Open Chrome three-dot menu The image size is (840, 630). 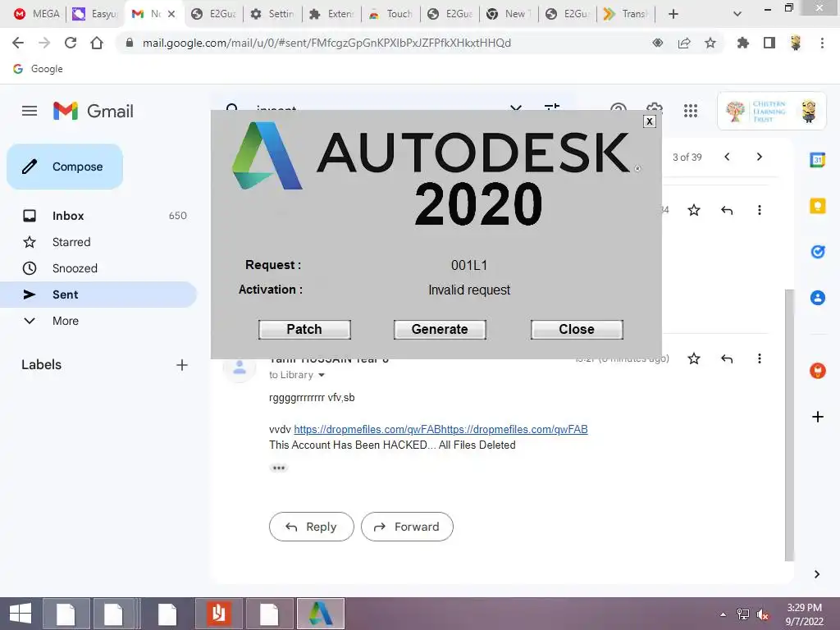point(822,43)
